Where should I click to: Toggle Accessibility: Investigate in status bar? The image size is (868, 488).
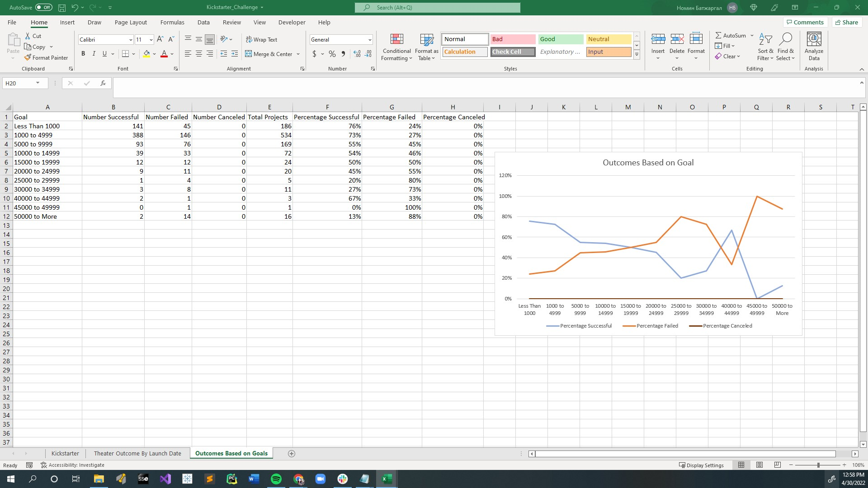[x=72, y=465]
